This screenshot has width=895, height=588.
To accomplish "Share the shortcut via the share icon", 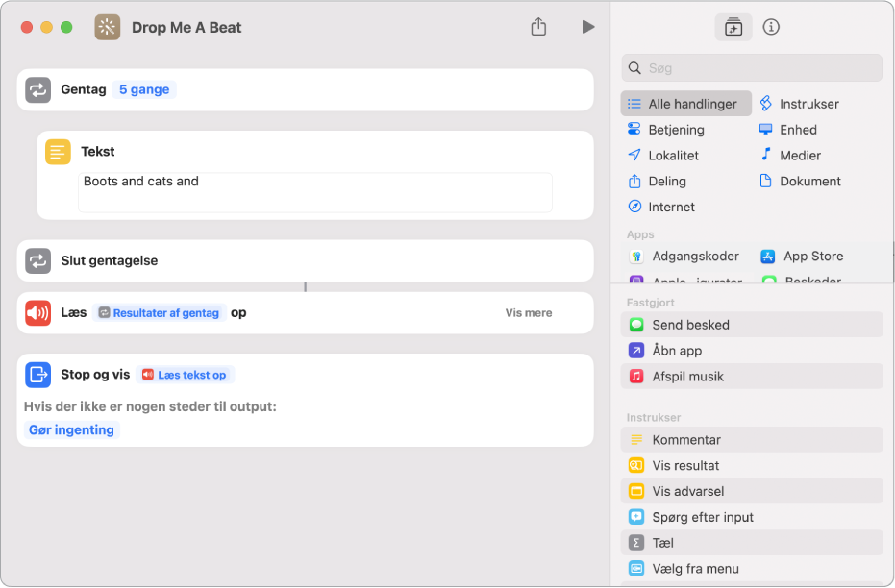I will 538,27.
